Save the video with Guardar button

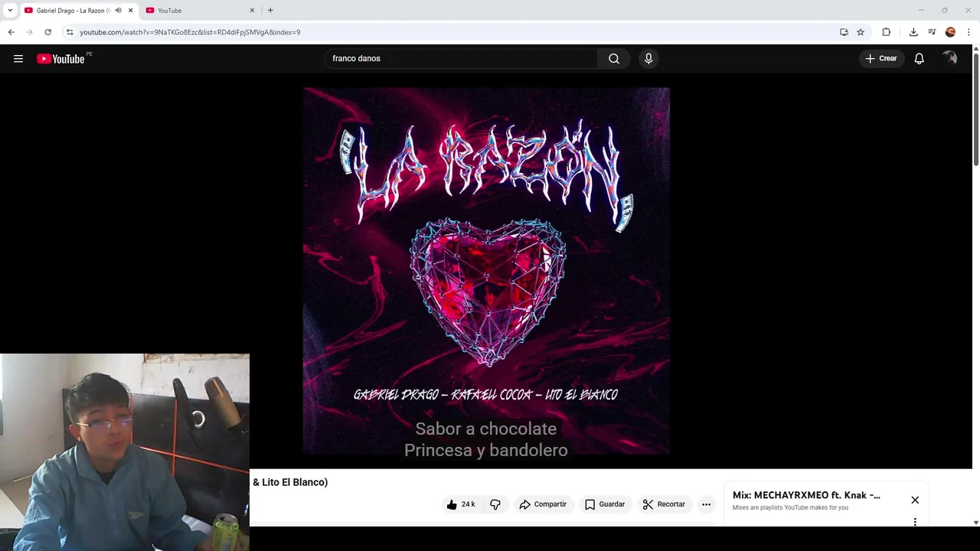pyautogui.click(x=605, y=504)
